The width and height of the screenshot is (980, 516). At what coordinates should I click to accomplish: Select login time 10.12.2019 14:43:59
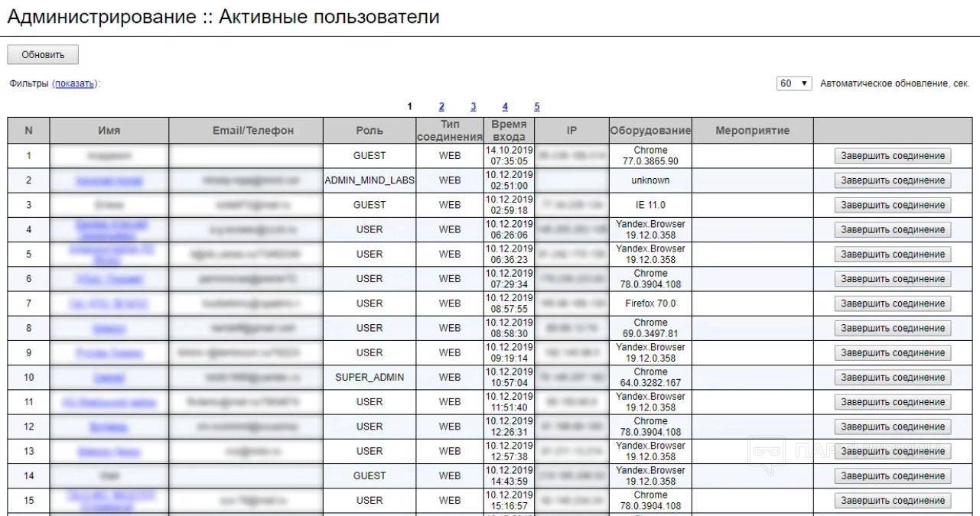point(509,475)
